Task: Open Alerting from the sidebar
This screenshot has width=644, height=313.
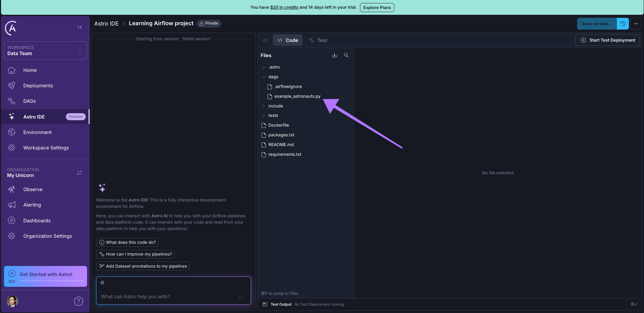Action: coord(32,205)
